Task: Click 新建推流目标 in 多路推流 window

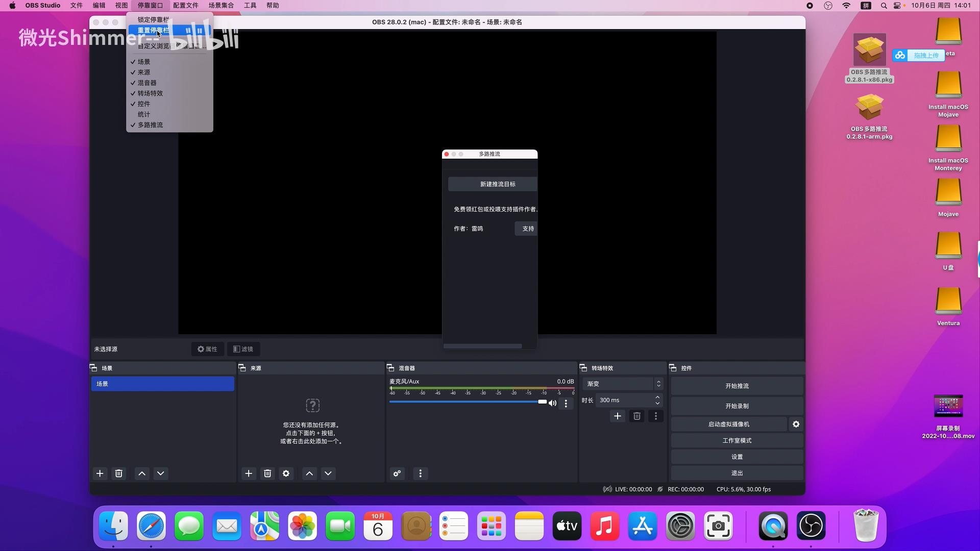Action: click(x=493, y=184)
